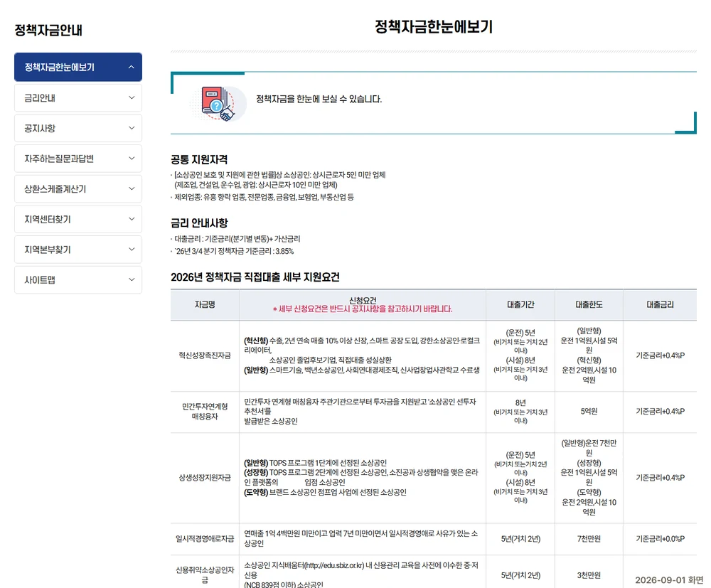Expand the 사이트맵 chevron
Screen dimensions: 711x588
(132, 279)
